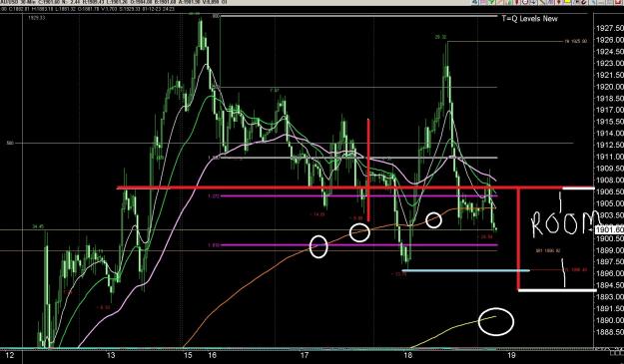Click date 18 on the time axis
The width and height of the screenshot is (624, 364).
[x=407, y=355]
